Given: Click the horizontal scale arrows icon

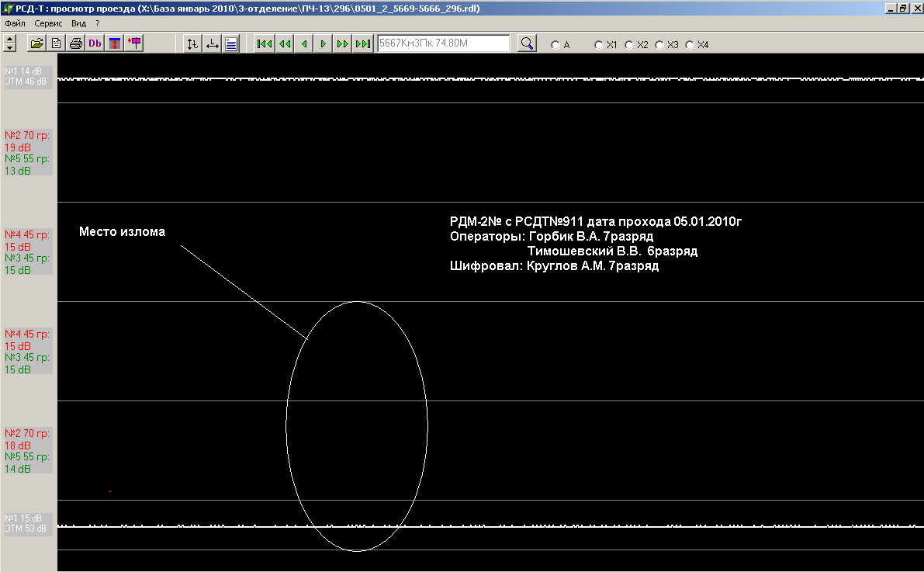Looking at the screenshot, I should coord(212,43).
